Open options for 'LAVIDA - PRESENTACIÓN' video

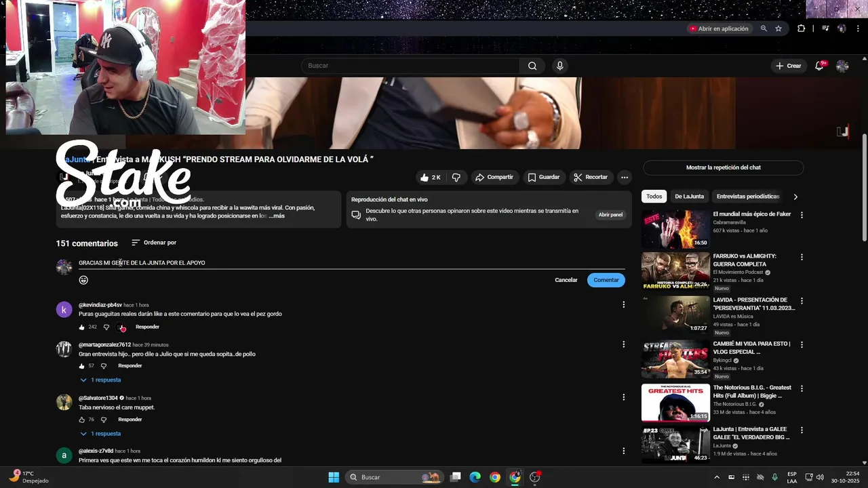[802, 301]
